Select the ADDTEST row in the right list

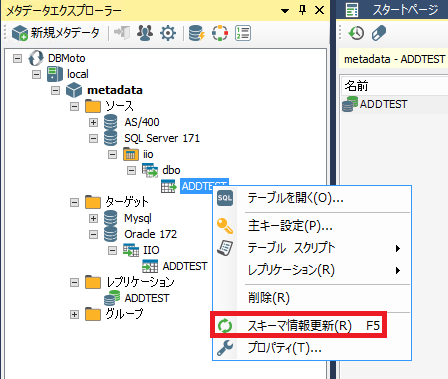(x=395, y=104)
